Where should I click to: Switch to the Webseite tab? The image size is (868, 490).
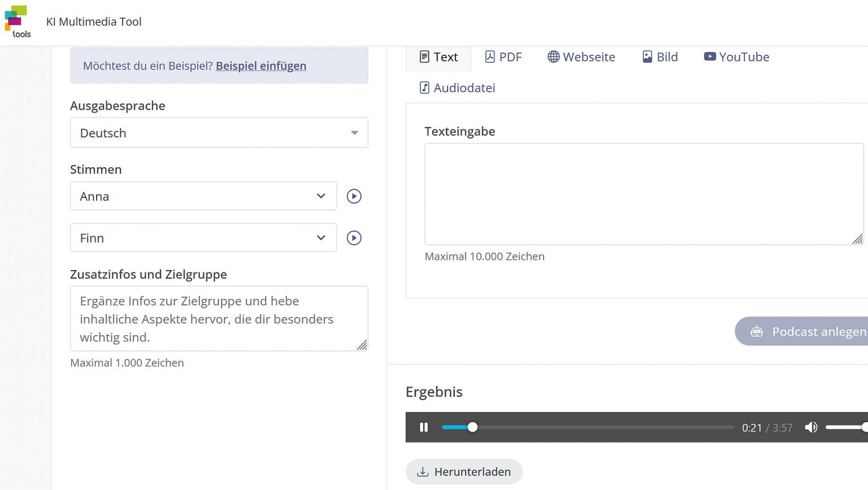click(x=581, y=57)
